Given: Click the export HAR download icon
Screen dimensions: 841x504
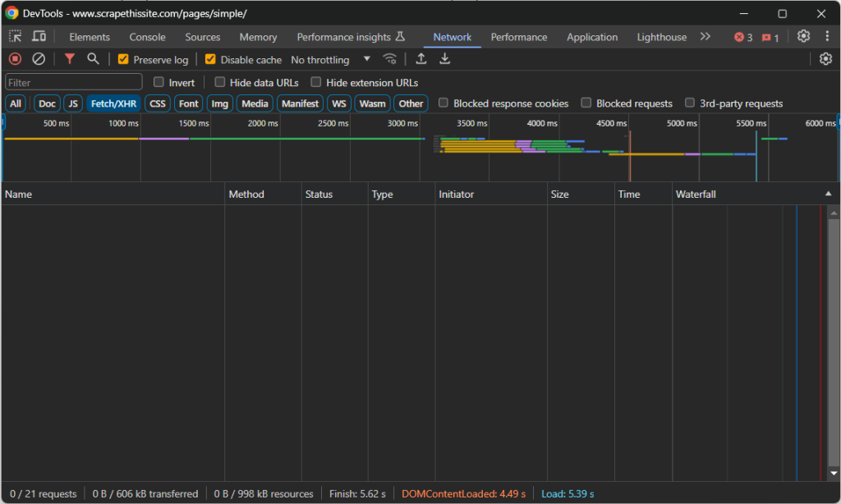Looking at the screenshot, I should coord(444,59).
